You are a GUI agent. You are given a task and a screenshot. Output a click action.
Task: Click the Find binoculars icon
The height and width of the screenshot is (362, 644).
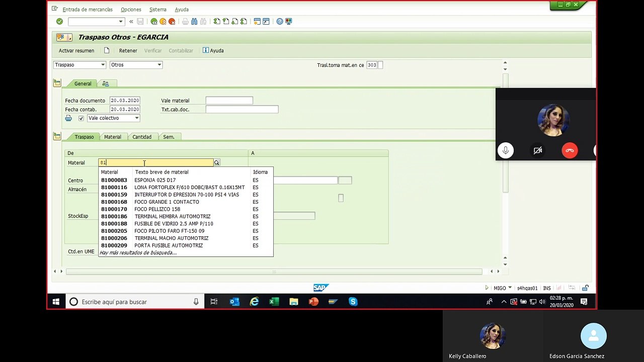pyautogui.click(x=195, y=22)
